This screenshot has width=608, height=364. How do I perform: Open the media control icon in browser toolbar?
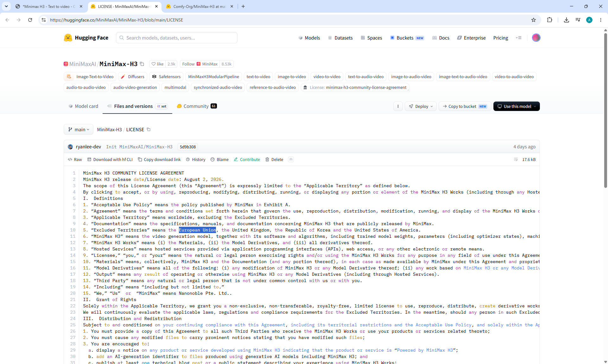pyautogui.click(x=578, y=20)
